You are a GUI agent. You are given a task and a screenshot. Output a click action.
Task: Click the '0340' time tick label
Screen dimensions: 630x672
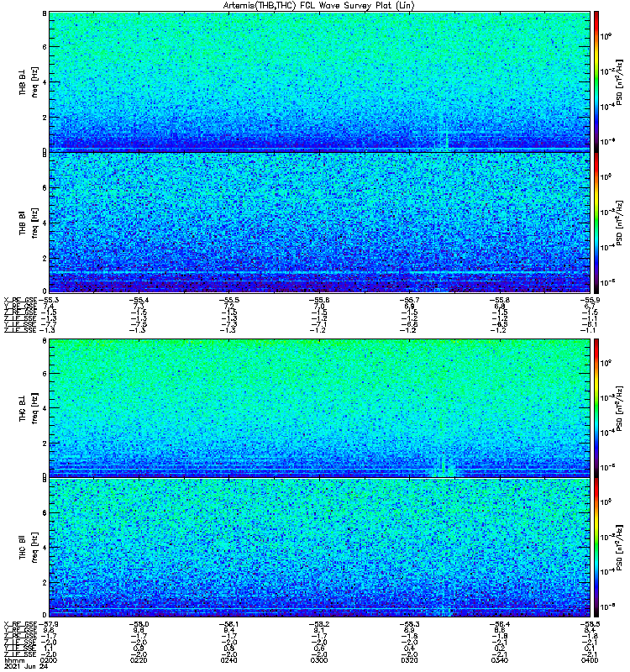pos(499,660)
